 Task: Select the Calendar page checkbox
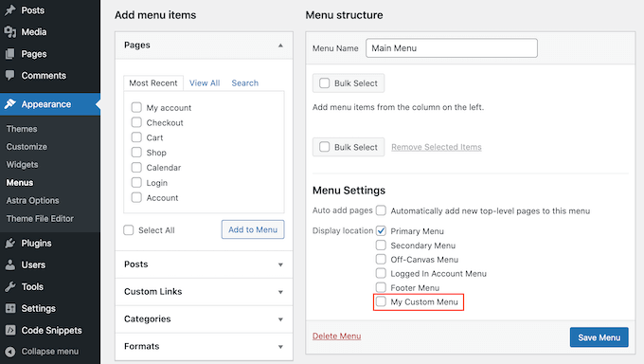[x=136, y=168]
